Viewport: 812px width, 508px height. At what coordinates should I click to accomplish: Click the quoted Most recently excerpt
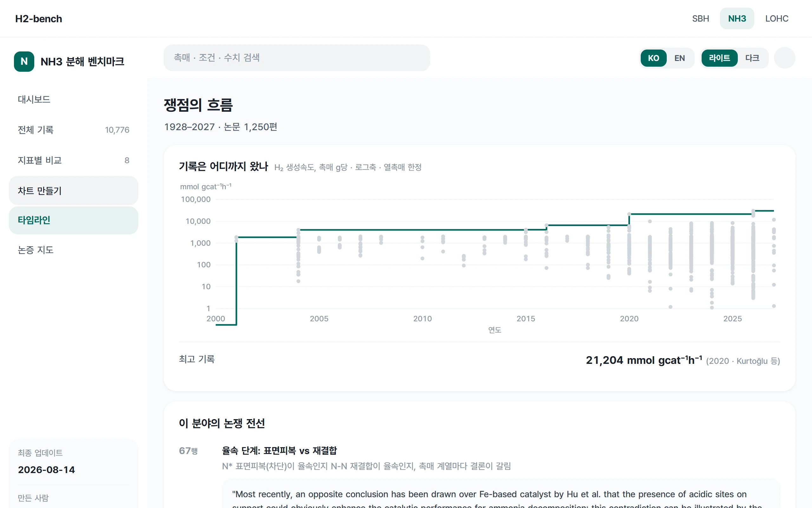(501, 494)
